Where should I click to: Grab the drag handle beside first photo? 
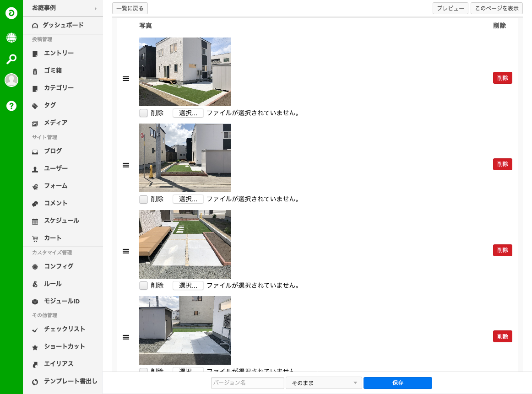pyautogui.click(x=126, y=79)
